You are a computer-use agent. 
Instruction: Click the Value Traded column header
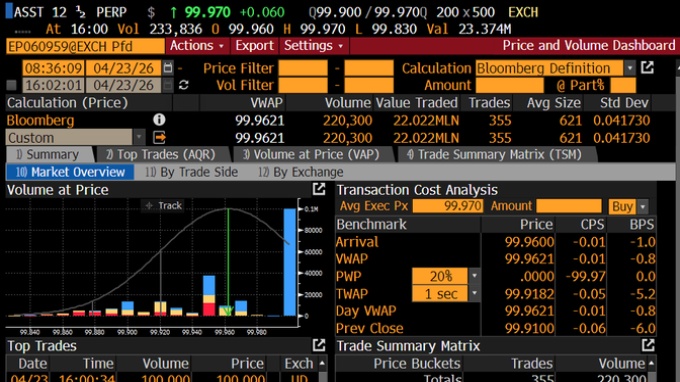coord(416,103)
